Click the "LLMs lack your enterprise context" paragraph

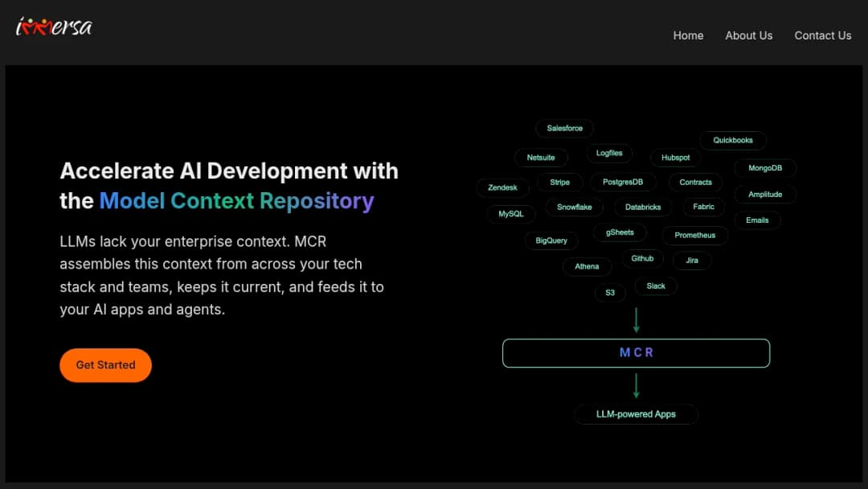[222, 275]
